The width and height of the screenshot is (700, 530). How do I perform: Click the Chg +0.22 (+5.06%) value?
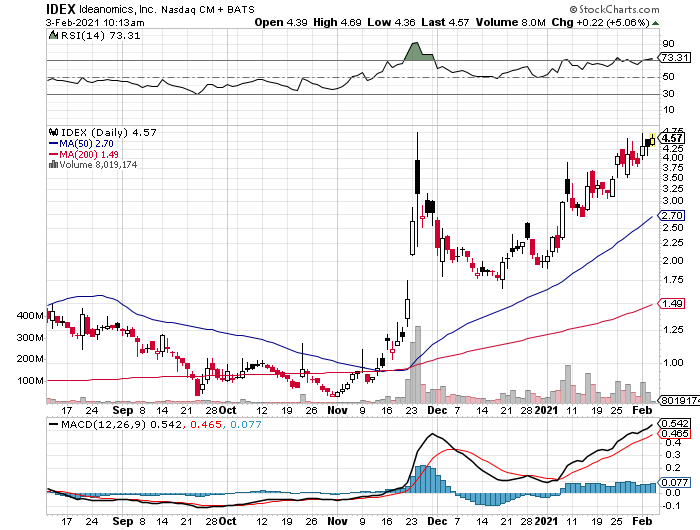point(600,22)
